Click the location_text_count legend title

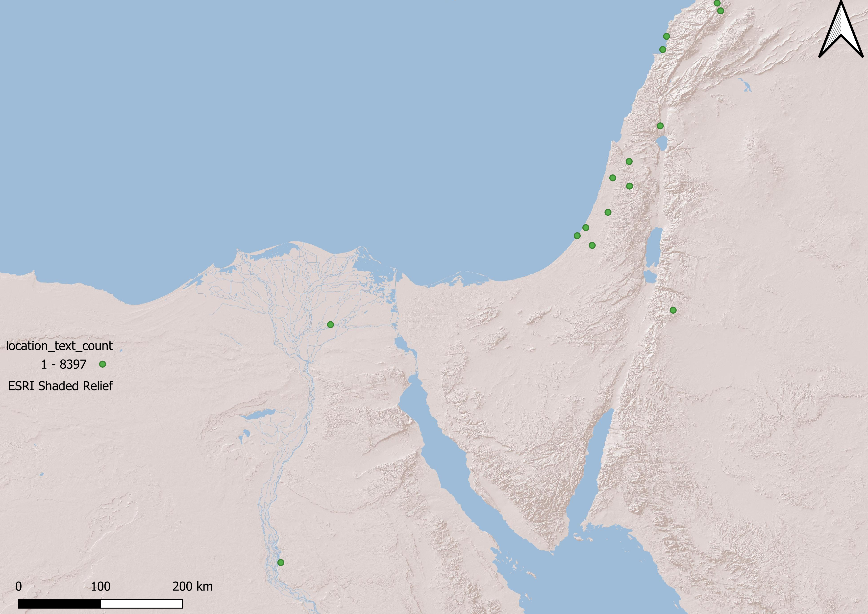(59, 346)
